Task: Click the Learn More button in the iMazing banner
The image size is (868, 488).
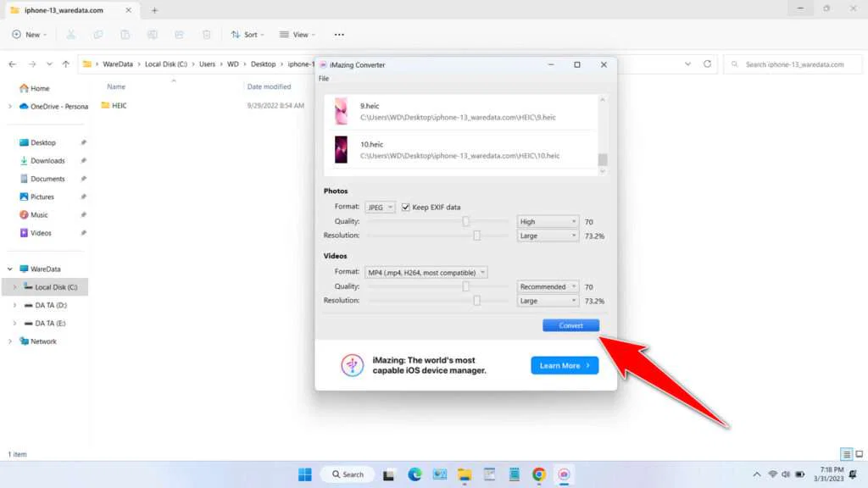Action: [x=564, y=365]
